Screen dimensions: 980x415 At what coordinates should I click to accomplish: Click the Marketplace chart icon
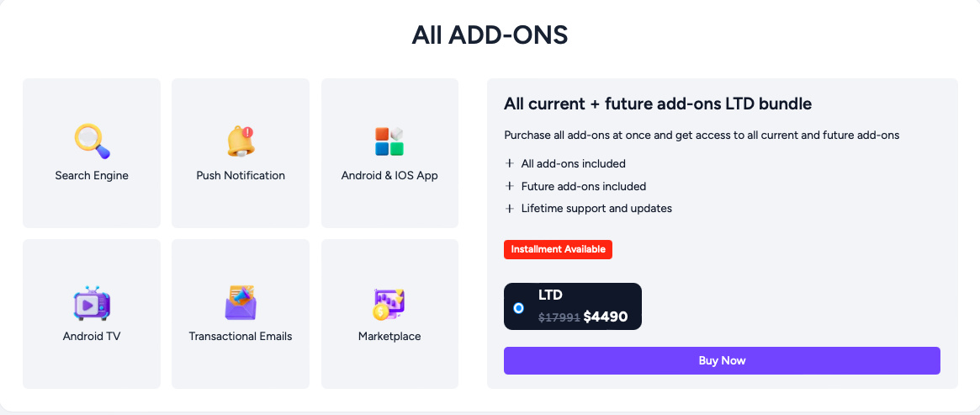pyautogui.click(x=389, y=305)
